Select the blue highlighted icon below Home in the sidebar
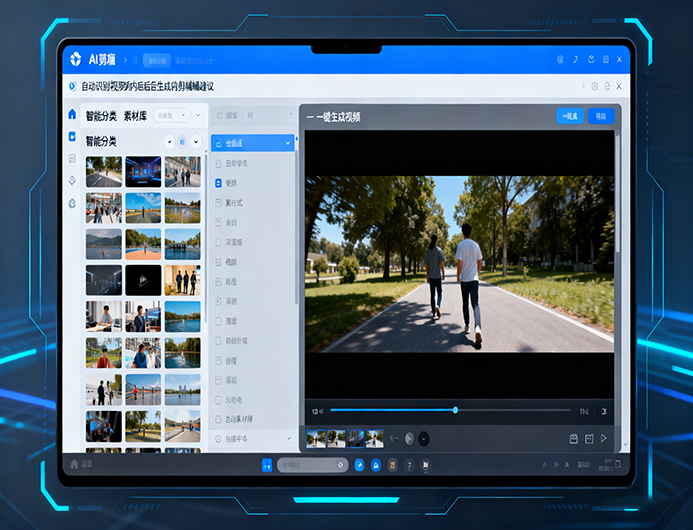The image size is (693, 530). point(72,136)
